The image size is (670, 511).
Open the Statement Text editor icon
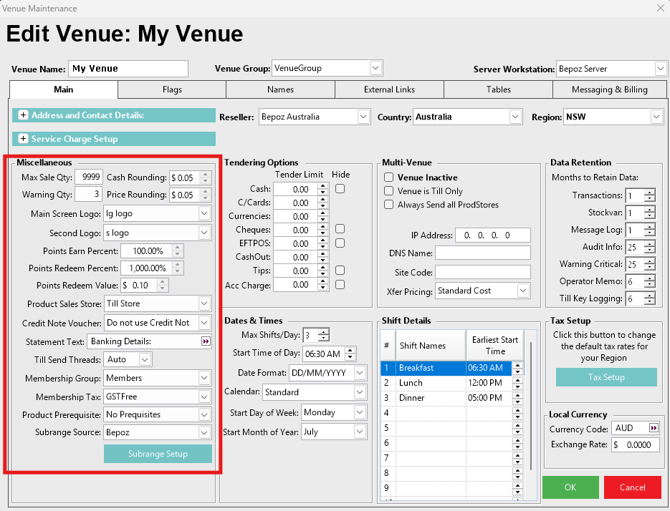point(206,341)
